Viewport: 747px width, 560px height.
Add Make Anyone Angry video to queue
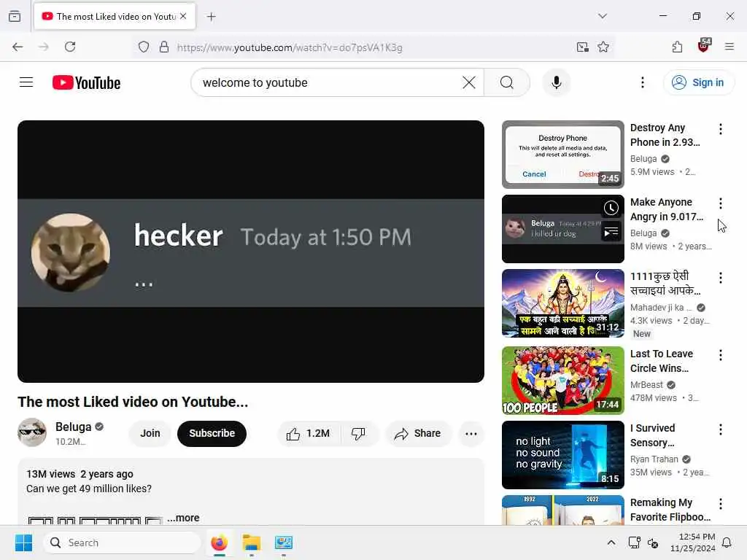pyautogui.click(x=611, y=232)
